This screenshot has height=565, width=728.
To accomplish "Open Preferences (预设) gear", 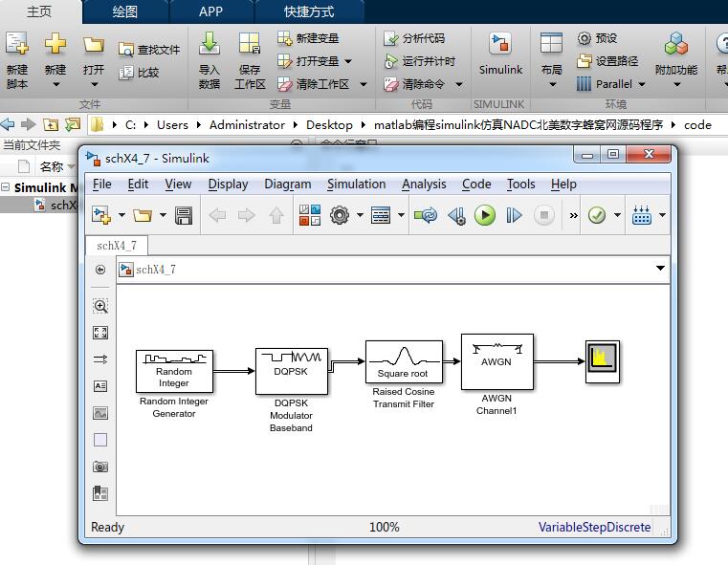I will point(597,38).
